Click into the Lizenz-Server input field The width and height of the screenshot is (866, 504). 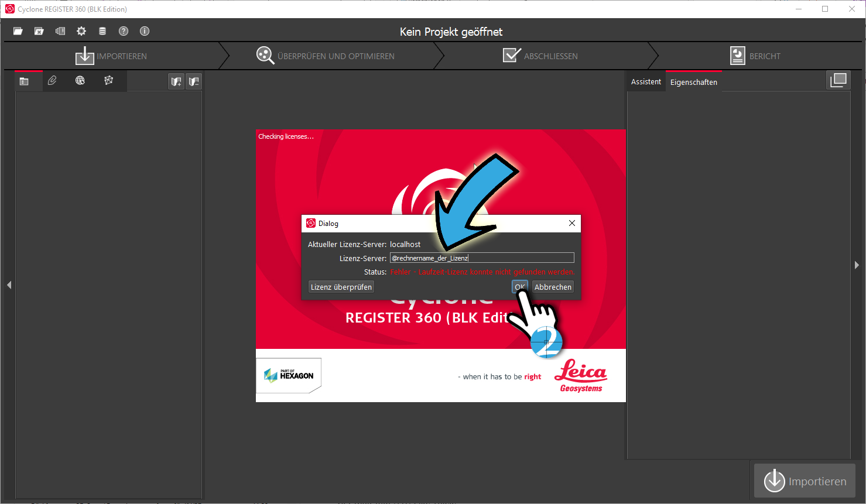pos(482,258)
